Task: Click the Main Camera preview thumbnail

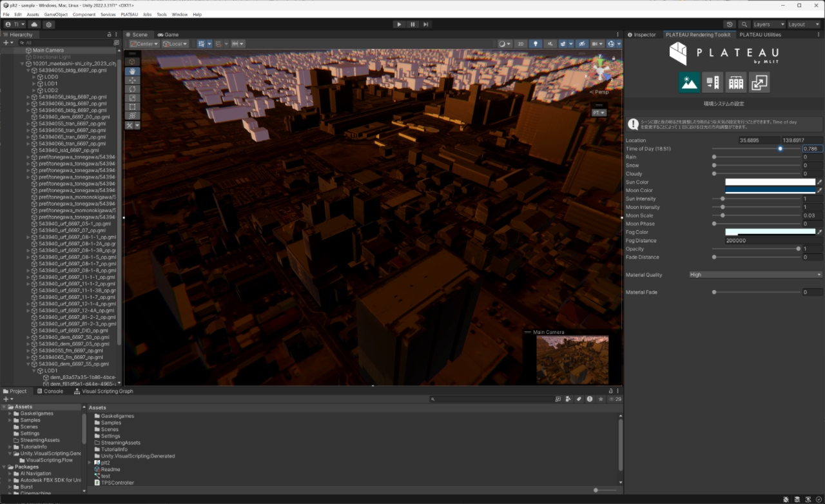Action: 572,360
